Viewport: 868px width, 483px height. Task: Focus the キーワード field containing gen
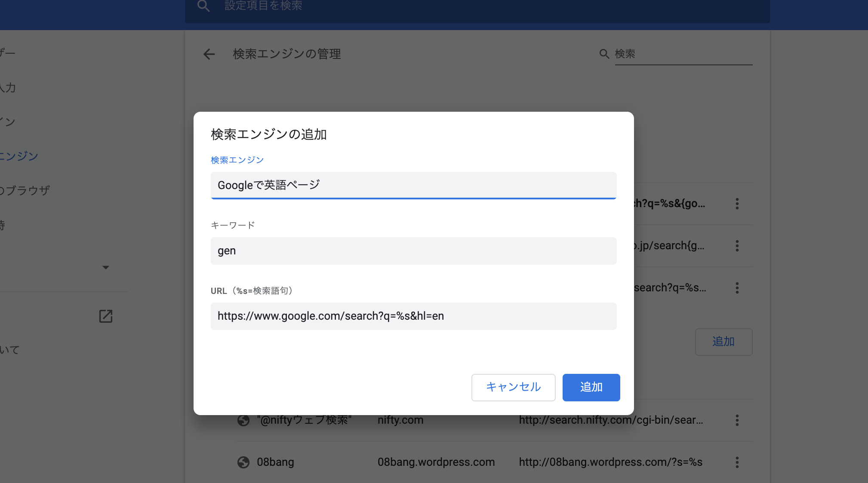413,251
